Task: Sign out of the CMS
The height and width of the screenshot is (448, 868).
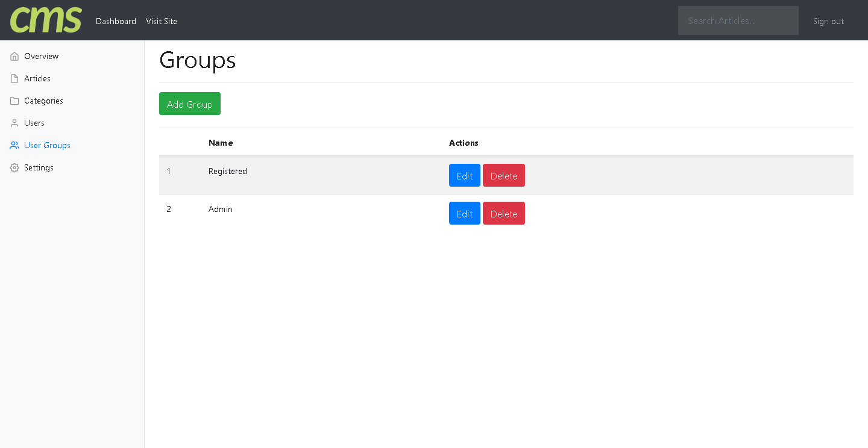Action: [x=828, y=21]
